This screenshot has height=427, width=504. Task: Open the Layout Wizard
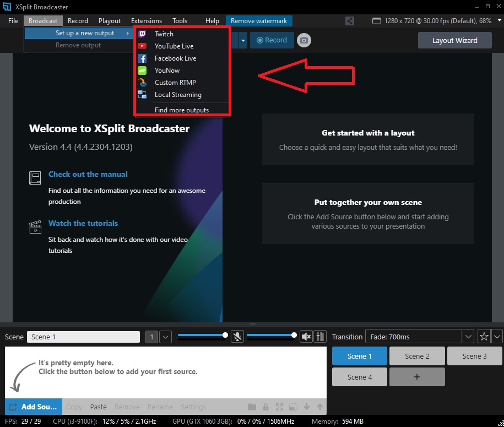(x=454, y=41)
